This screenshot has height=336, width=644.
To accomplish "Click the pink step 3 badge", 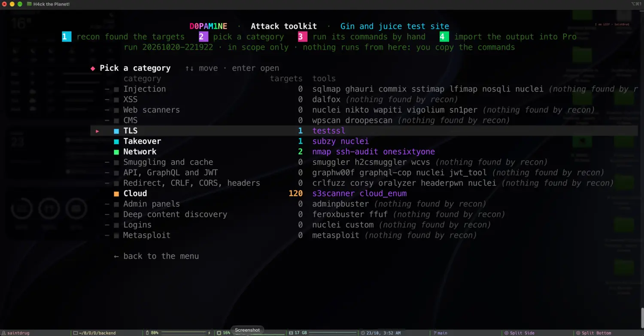I will (x=303, y=37).
